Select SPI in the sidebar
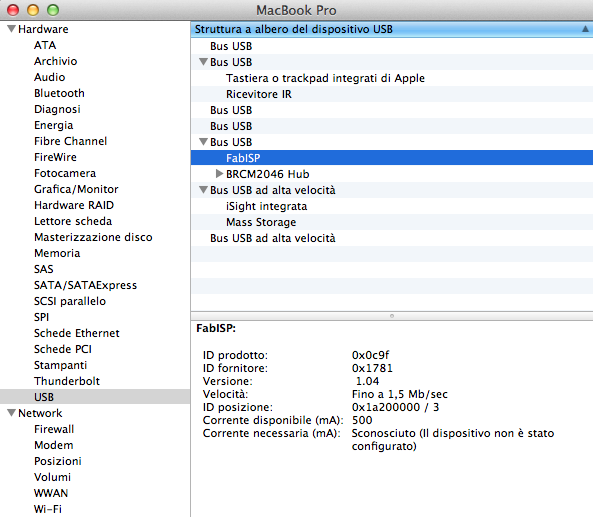The image size is (593, 517). tap(41, 317)
